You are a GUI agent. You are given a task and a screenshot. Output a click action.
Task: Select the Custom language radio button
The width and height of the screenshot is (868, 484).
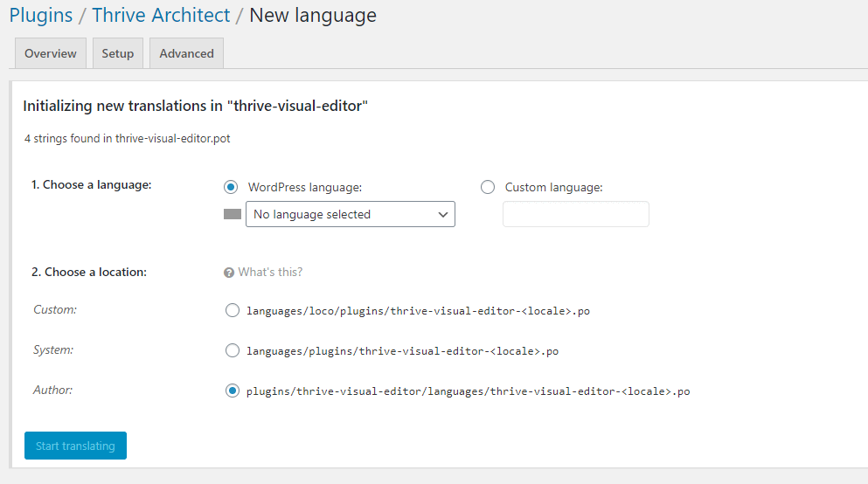pos(488,187)
